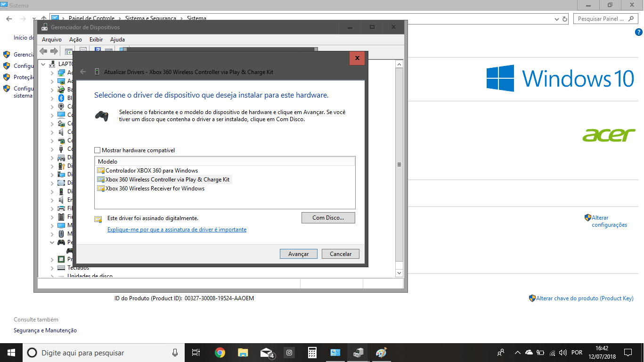Open the Exibir menu
This screenshot has height=362, width=644.
tap(96, 40)
